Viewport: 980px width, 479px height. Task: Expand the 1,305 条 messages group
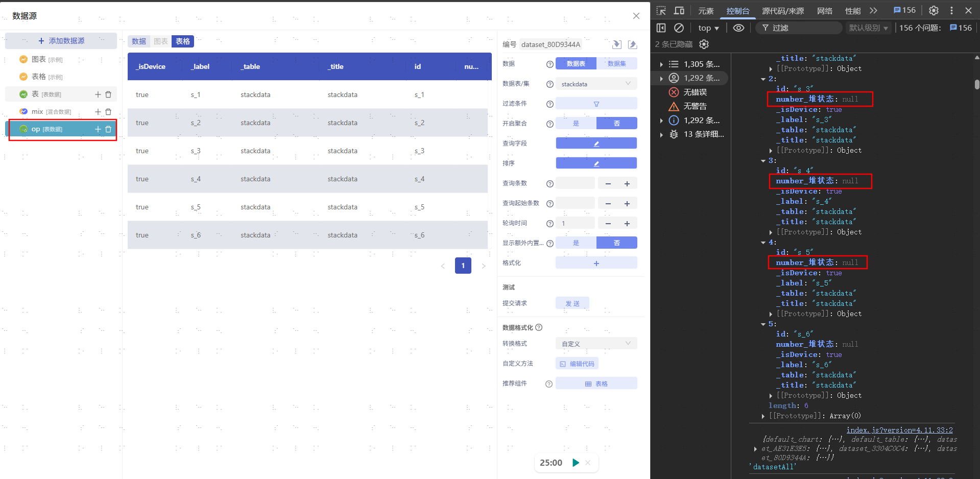tap(661, 64)
